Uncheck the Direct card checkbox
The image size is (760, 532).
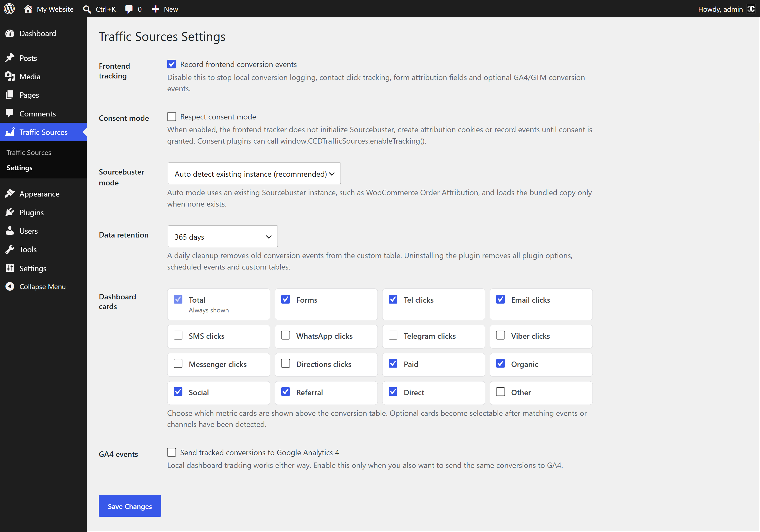393,392
